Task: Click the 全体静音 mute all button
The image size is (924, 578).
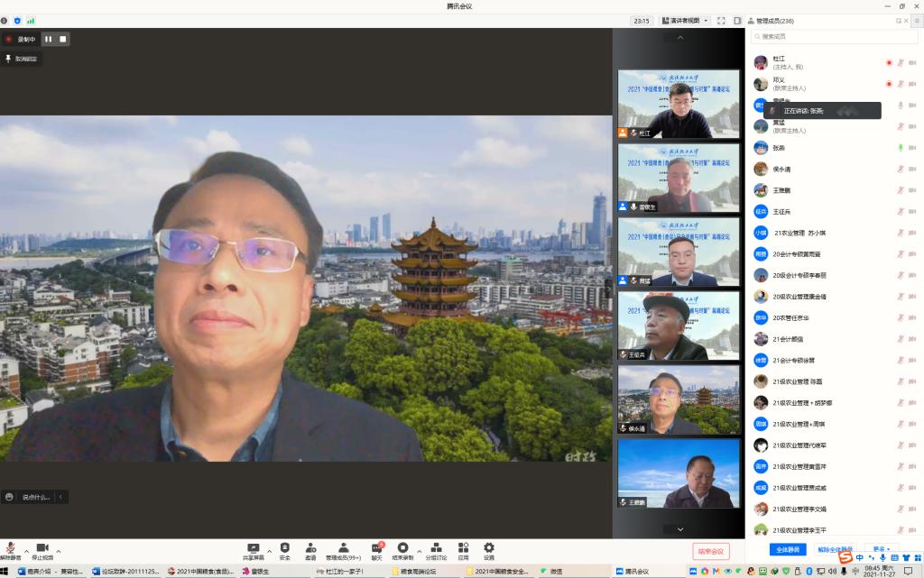Action: pyautogui.click(x=788, y=549)
